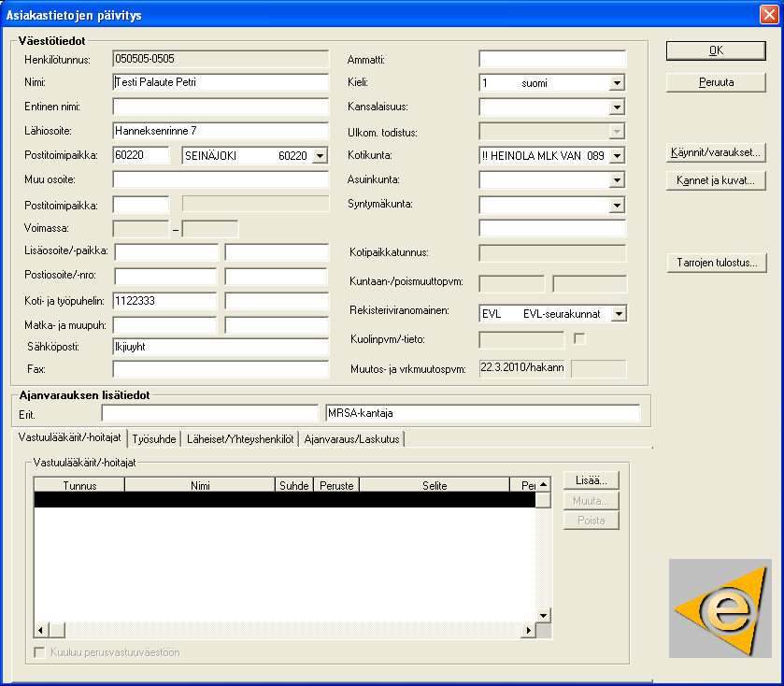Click the Selite column header
This screenshot has width=784, height=686.
(x=435, y=485)
